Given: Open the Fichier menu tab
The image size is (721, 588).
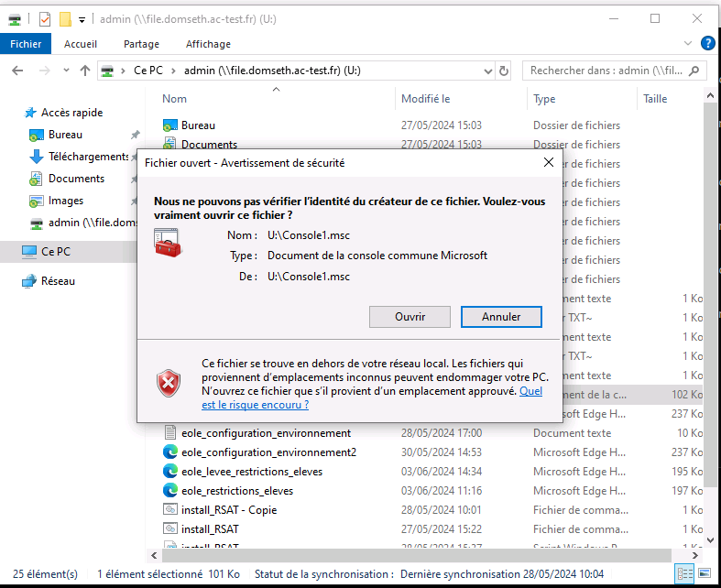Looking at the screenshot, I should point(27,44).
